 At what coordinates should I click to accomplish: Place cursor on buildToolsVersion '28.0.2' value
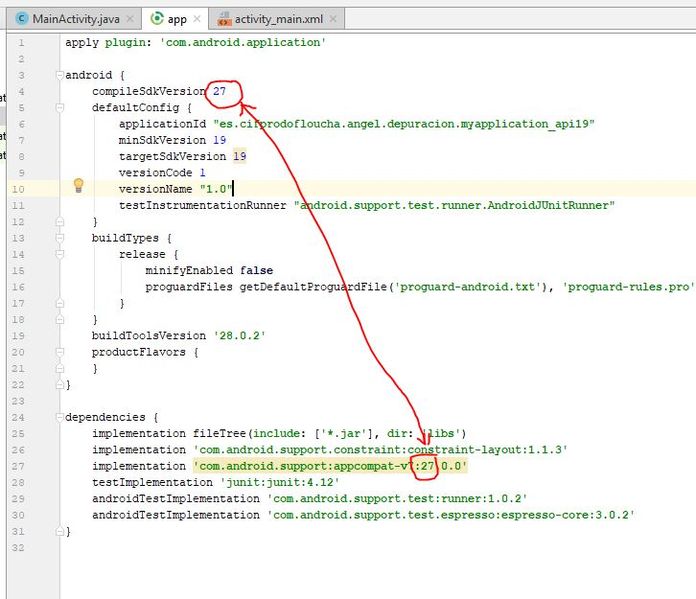point(239,335)
